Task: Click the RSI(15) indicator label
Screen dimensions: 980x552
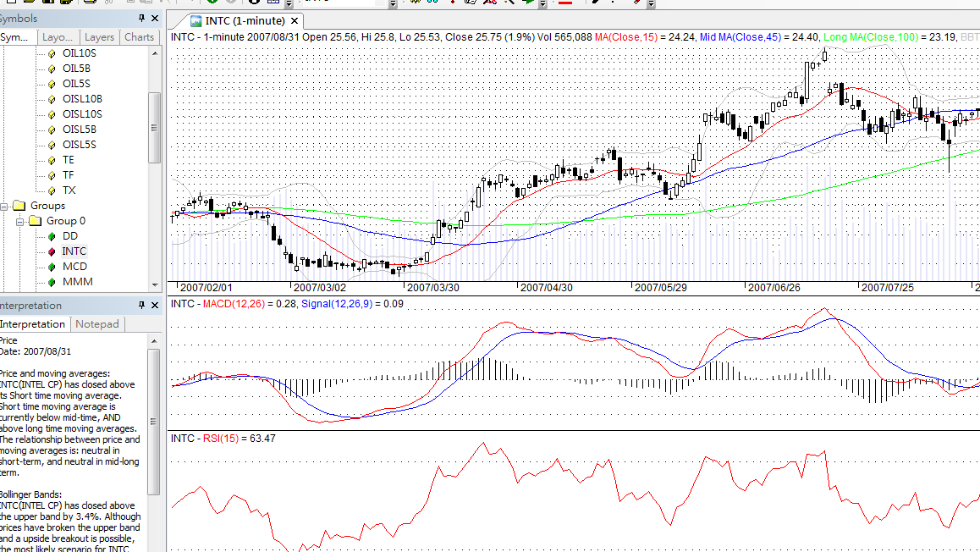Action: pyautogui.click(x=221, y=439)
